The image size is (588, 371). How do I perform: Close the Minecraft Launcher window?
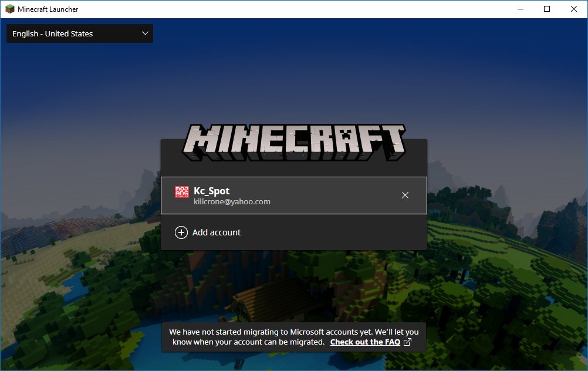pos(574,9)
